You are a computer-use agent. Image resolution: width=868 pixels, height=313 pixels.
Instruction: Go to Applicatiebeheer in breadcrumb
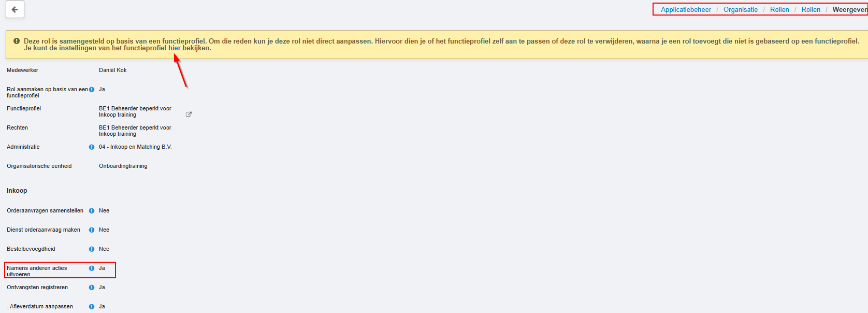pos(686,10)
